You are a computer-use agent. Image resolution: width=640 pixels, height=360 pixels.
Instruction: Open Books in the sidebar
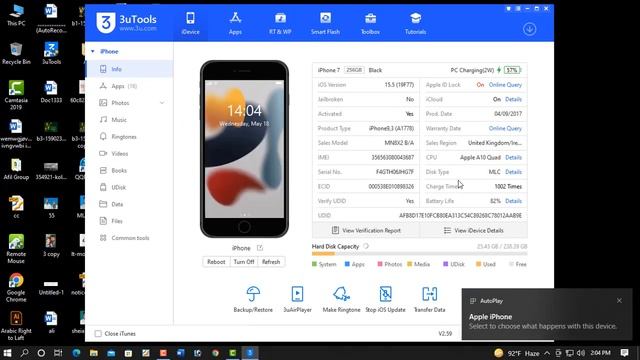point(129,170)
